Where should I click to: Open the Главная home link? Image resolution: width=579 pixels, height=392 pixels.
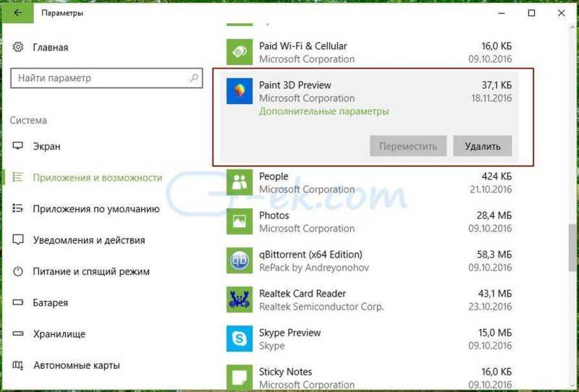[50, 47]
